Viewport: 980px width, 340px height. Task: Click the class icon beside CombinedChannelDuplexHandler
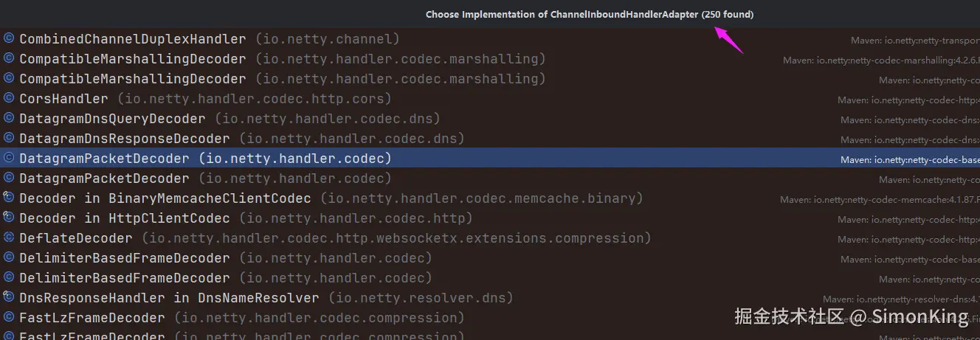9,38
